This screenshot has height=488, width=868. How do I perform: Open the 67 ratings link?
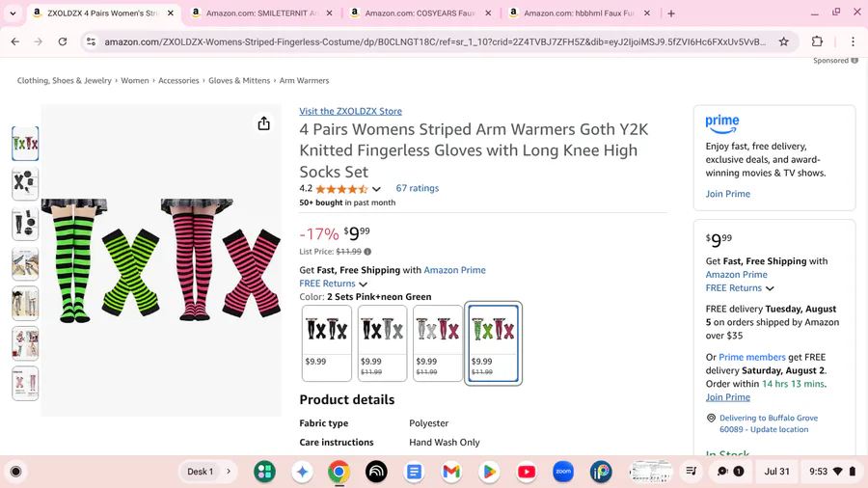[x=418, y=188]
